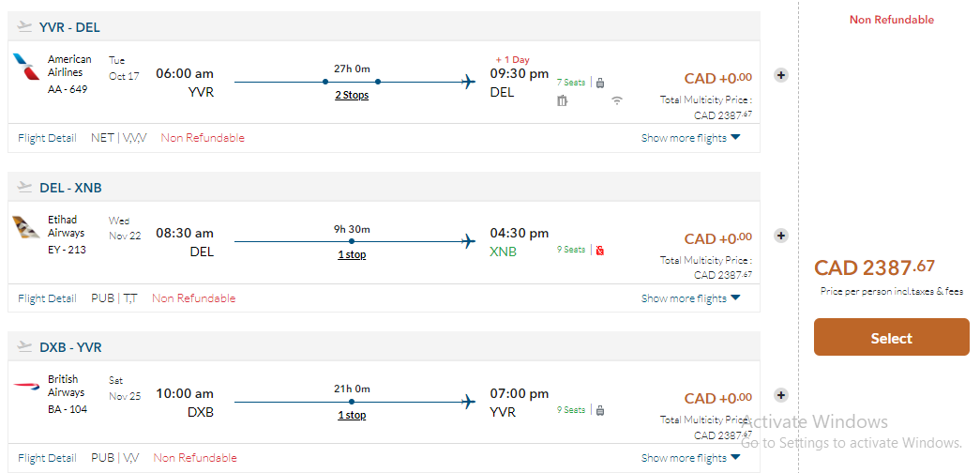Expand plus button beside DEL - XNB flight
This screenshot has height=473, width=980.
(780, 236)
